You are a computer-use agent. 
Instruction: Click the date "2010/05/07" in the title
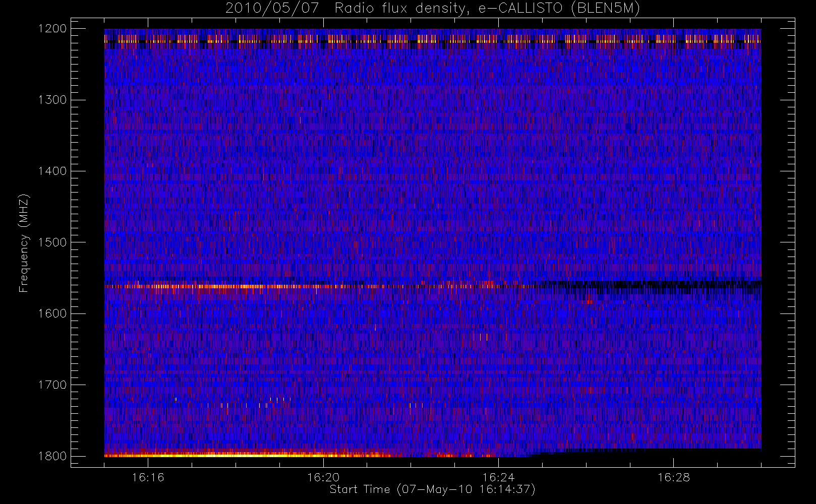point(272,9)
